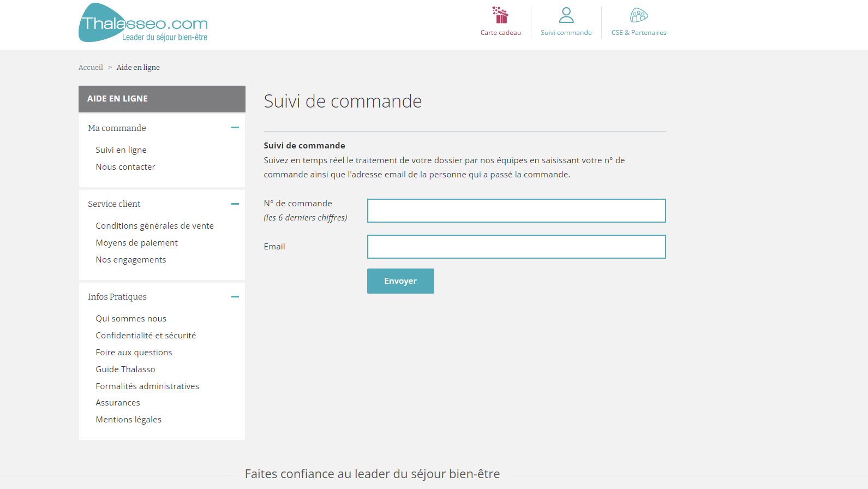
Task: Focus the Email input field
Action: click(x=517, y=247)
